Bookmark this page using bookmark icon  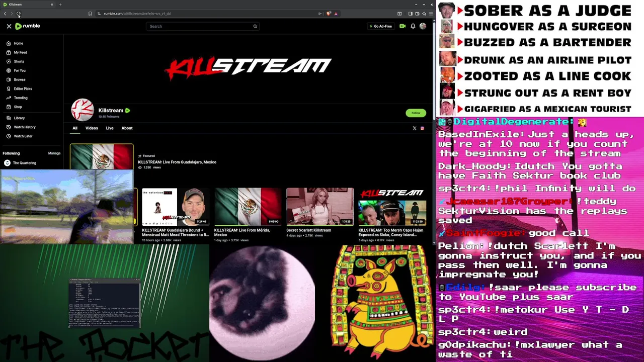click(x=90, y=14)
